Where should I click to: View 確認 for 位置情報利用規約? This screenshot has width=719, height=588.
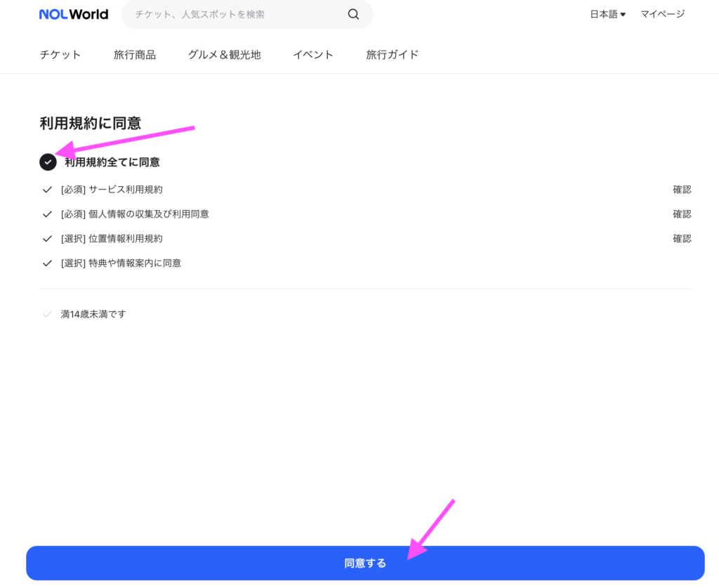(x=682, y=239)
